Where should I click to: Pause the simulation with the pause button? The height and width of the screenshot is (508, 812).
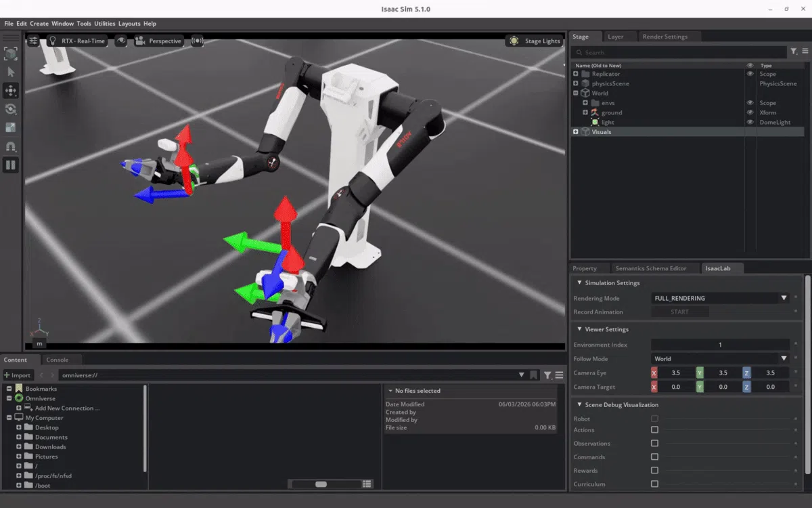point(11,165)
